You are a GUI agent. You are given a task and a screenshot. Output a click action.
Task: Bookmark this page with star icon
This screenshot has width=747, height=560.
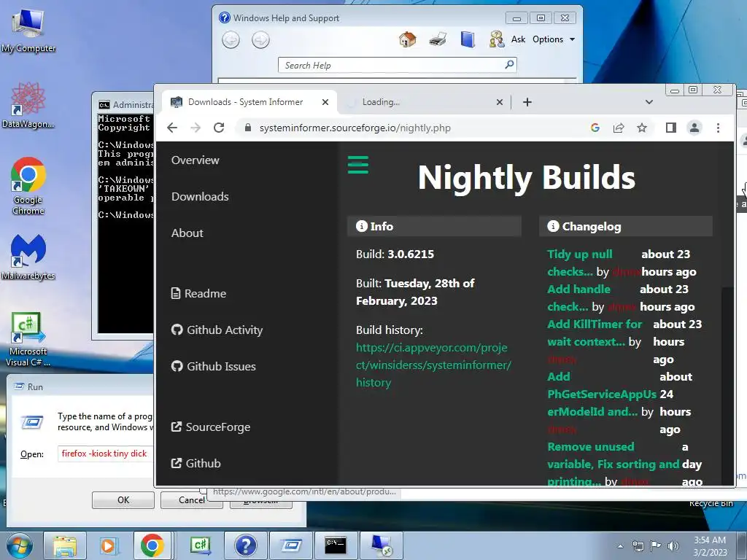pyautogui.click(x=642, y=128)
